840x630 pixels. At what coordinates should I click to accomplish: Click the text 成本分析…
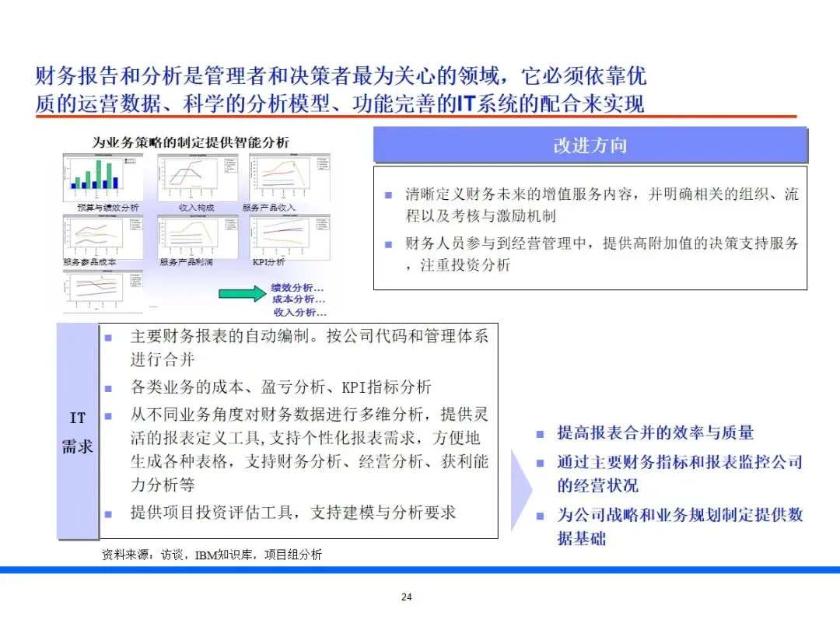[299, 299]
